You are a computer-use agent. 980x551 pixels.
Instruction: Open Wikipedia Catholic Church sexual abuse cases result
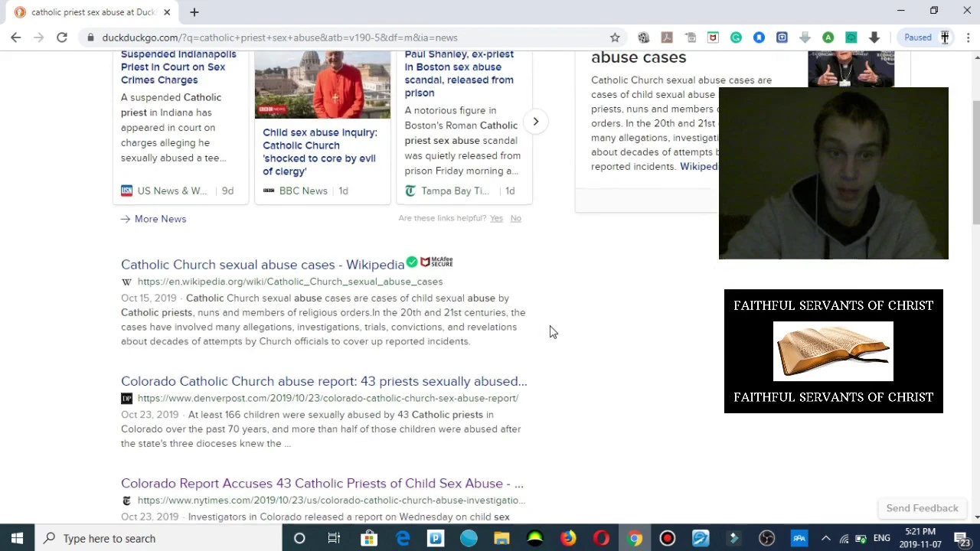pyautogui.click(x=263, y=265)
